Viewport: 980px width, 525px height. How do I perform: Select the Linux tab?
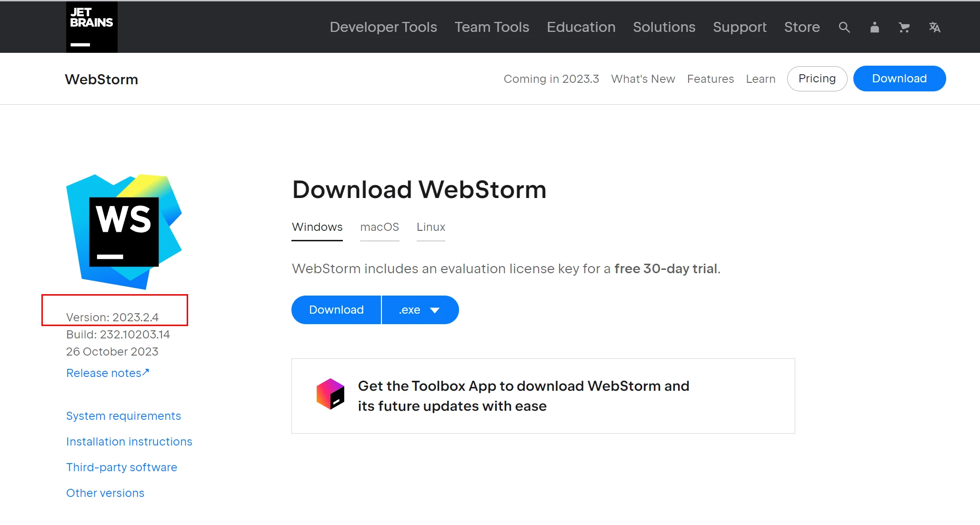tap(430, 227)
